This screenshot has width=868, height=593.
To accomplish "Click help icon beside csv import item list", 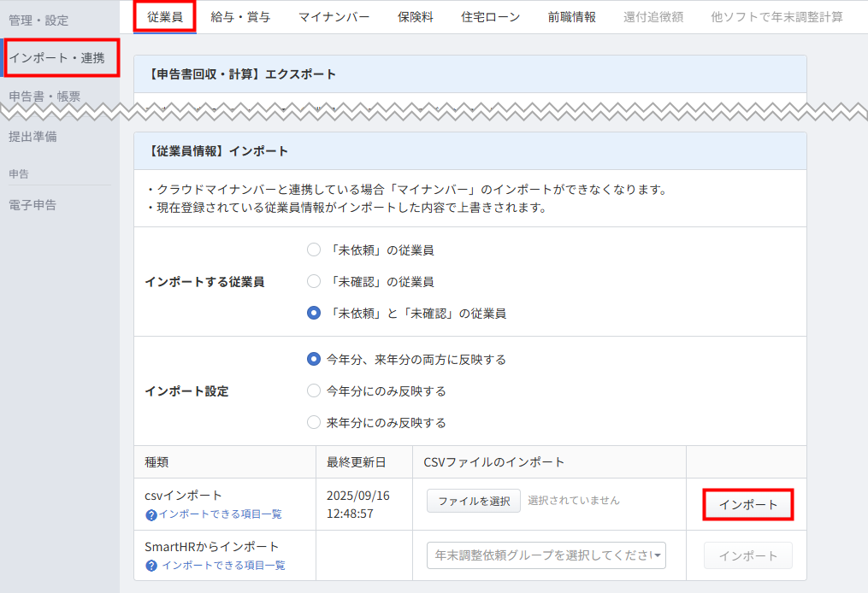I will point(151,514).
